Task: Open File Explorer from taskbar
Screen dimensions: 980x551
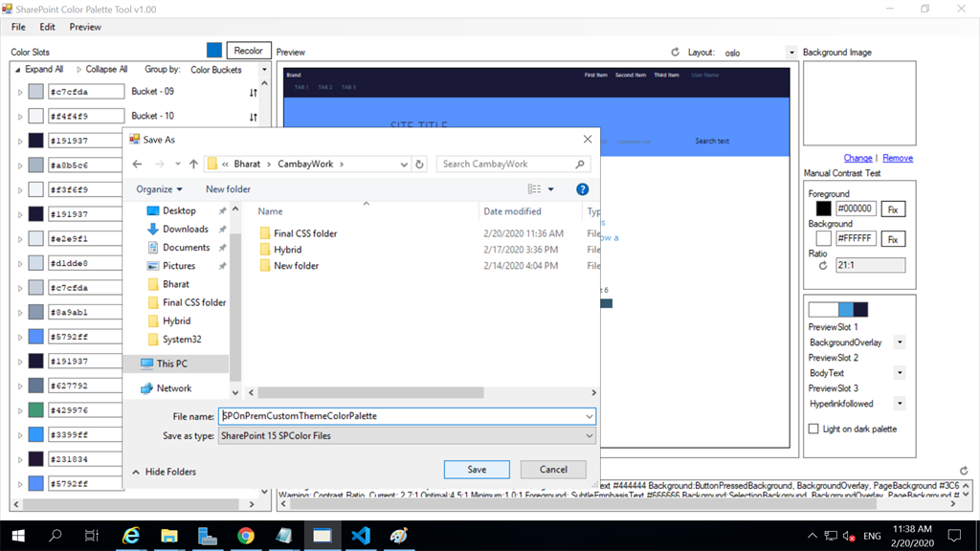Action: pos(169,536)
